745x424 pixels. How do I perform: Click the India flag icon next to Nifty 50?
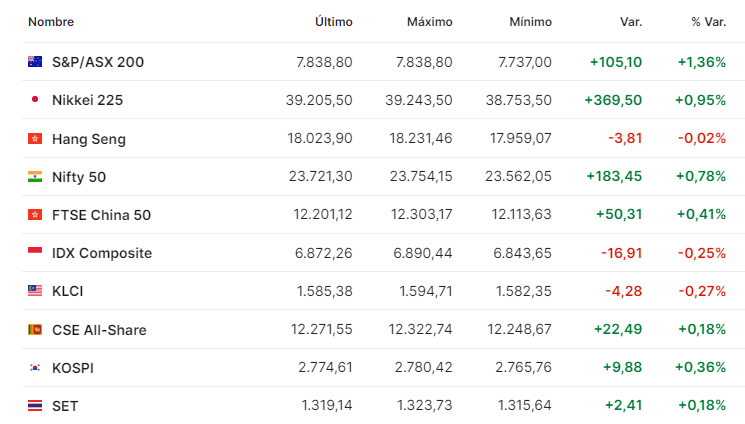pos(35,176)
